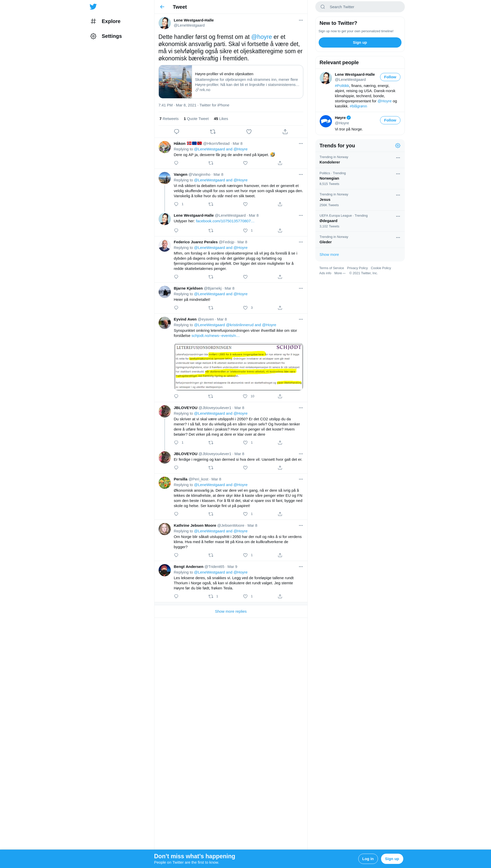The height and width of the screenshot is (868, 491).
Task: Retweet the main tweet by Lene Westgaard-Halle
Action: (x=213, y=131)
